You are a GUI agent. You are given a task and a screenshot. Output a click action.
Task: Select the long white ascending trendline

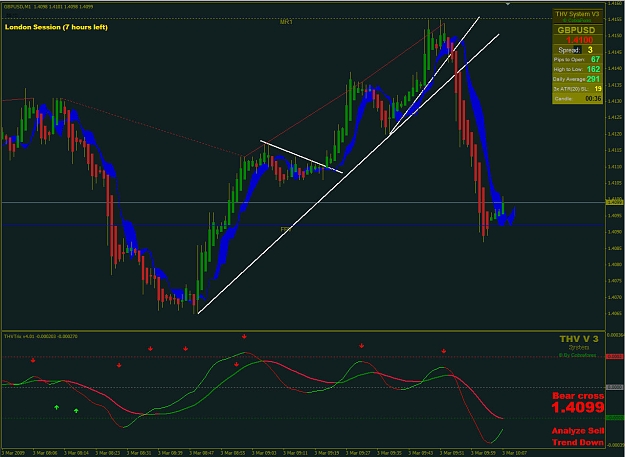click(x=348, y=174)
